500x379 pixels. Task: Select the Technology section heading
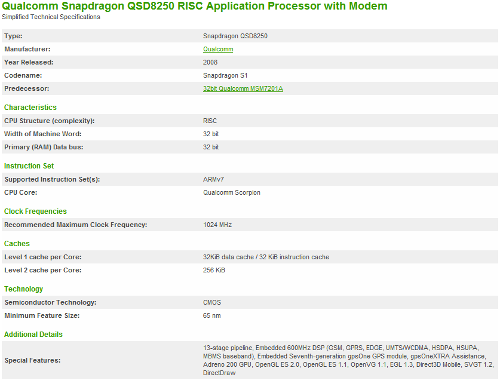point(24,289)
